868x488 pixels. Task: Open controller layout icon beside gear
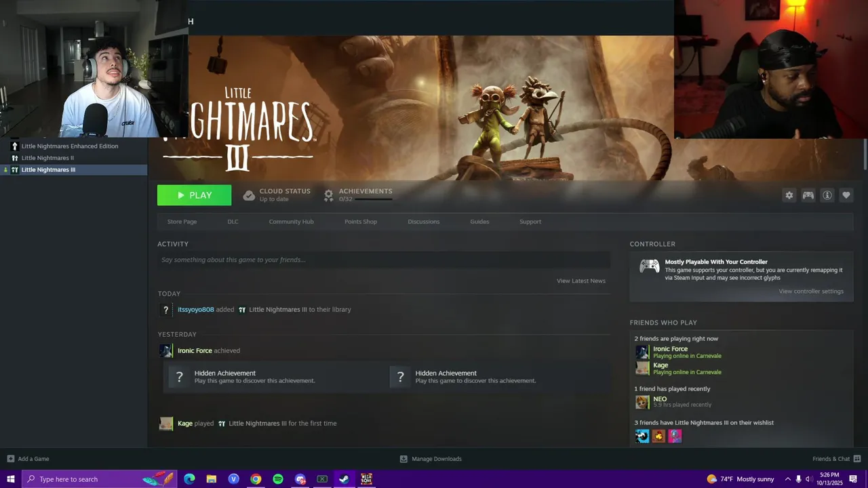(x=808, y=195)
